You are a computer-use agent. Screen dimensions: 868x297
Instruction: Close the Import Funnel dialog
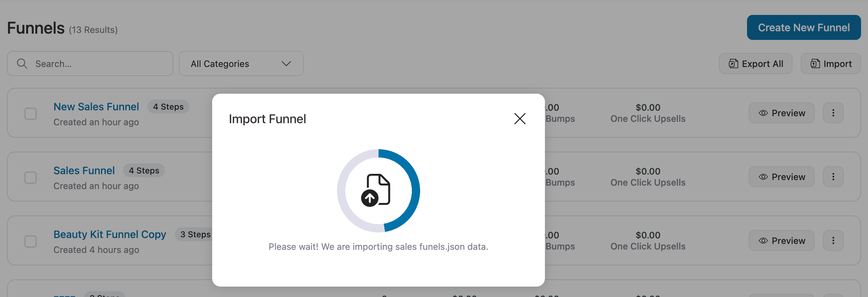(520, 119)
